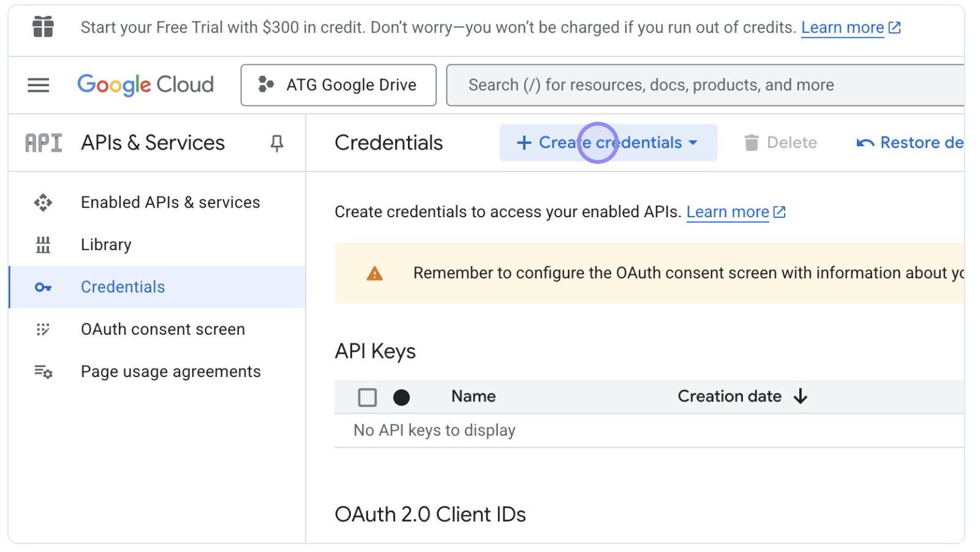The image size is (980, 552).
Task: Open OAuth consent screen from sidebar
Action: (162, 329)
